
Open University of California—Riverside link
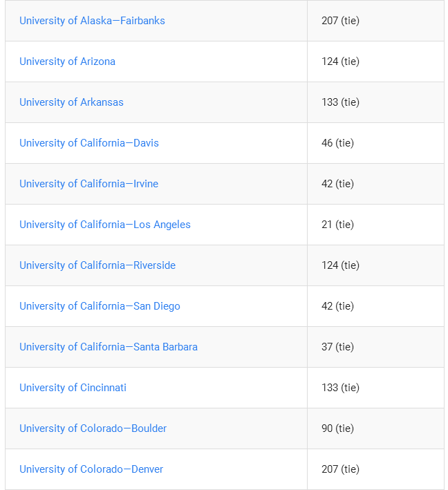97,265
